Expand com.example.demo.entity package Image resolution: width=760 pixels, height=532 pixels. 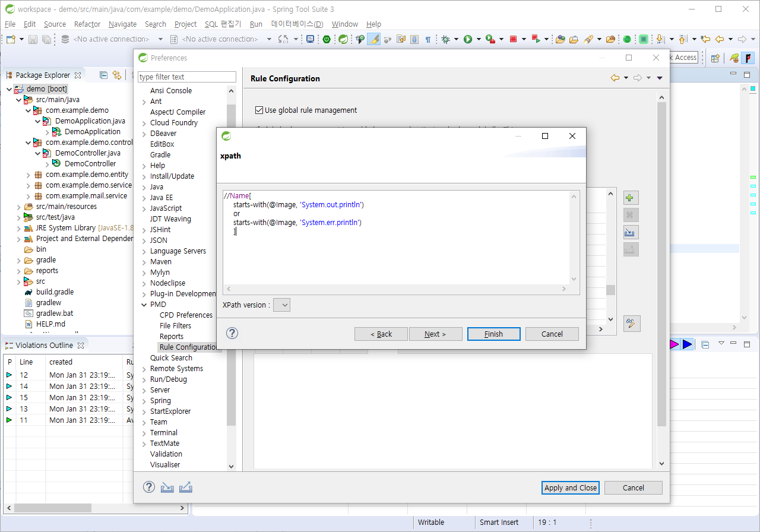[x=28, y=175]
